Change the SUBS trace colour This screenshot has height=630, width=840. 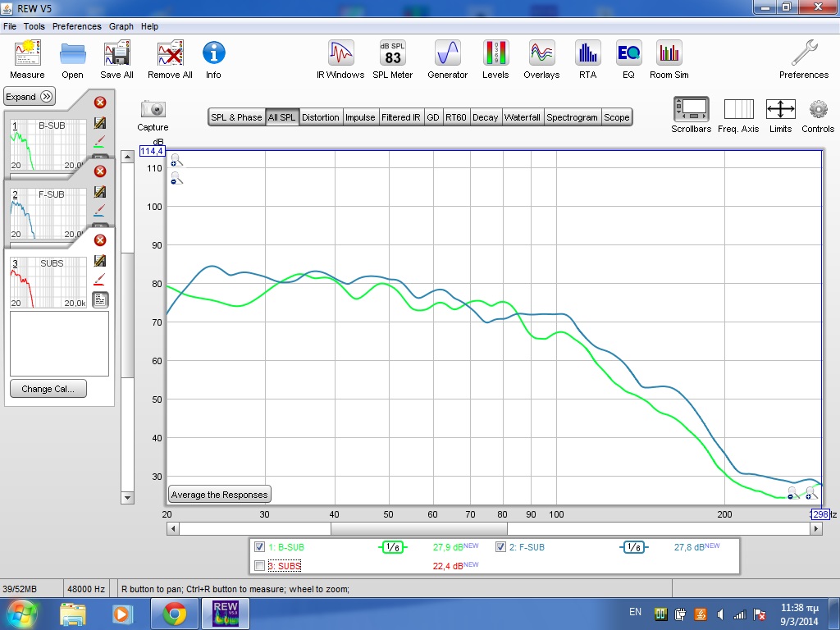[99, 280]
